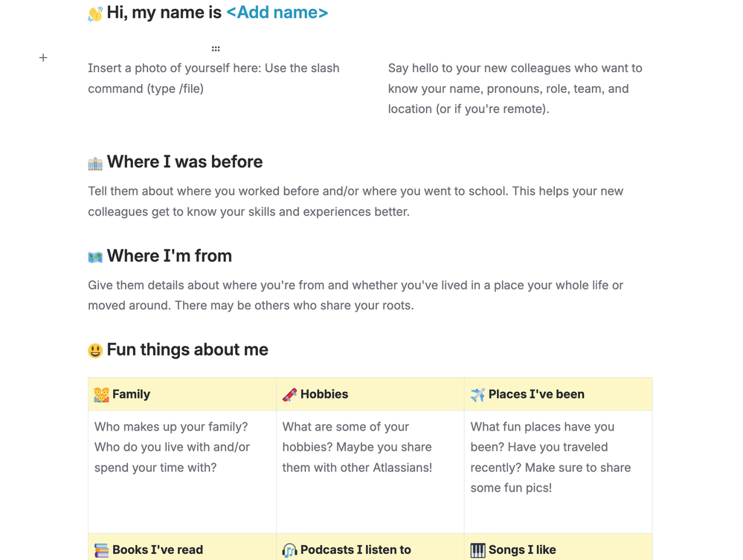Click the headphones emoji beside Podcasts
This screenshot has width=743, height=560.
(x=290, y=550)
